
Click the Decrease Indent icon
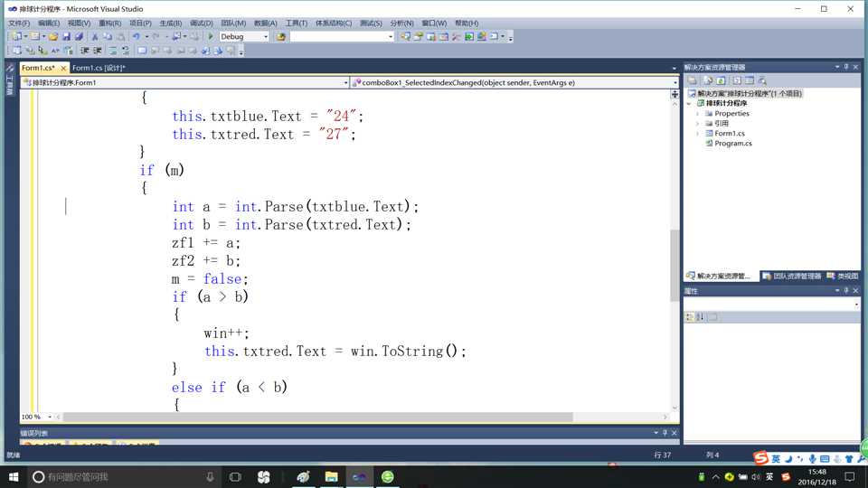click(85, 51)
